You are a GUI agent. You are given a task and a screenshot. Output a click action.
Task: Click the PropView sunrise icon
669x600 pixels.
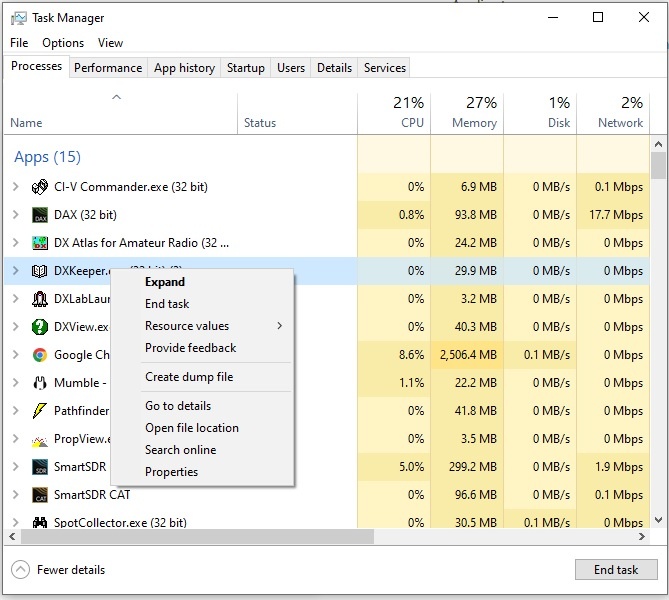pyautogui.click(x=40, y=441)
